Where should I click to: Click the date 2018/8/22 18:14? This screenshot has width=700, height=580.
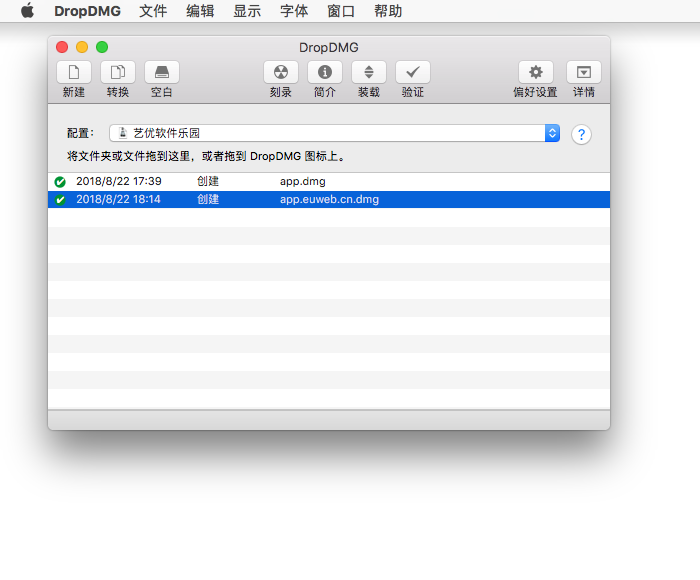pos(118,199)
